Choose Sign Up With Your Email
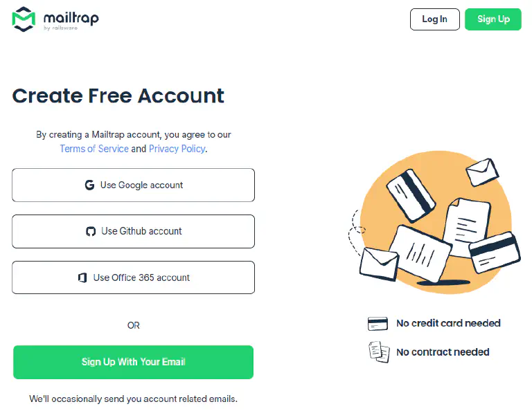 (x=133, y=362)
